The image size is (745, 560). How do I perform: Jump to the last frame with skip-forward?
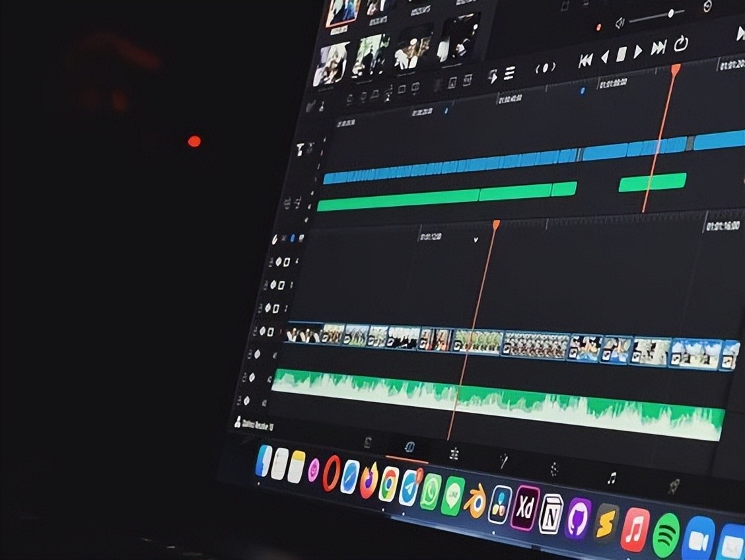pyautogui.click(x=658, y=48)
